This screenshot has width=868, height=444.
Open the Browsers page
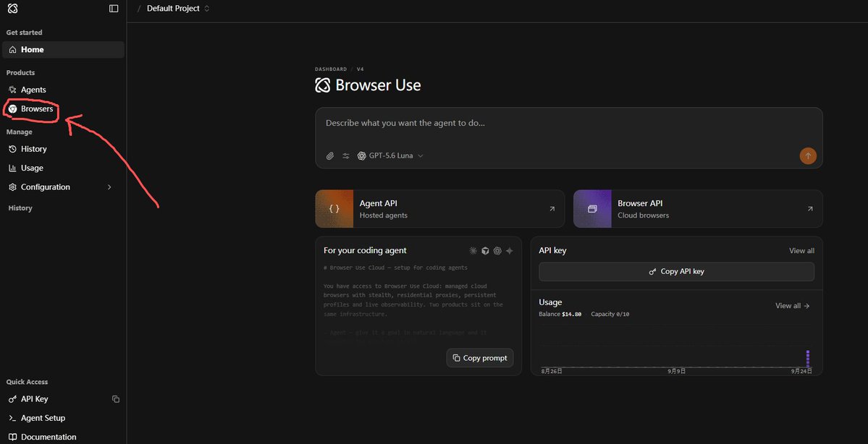[x=64, y=109]
